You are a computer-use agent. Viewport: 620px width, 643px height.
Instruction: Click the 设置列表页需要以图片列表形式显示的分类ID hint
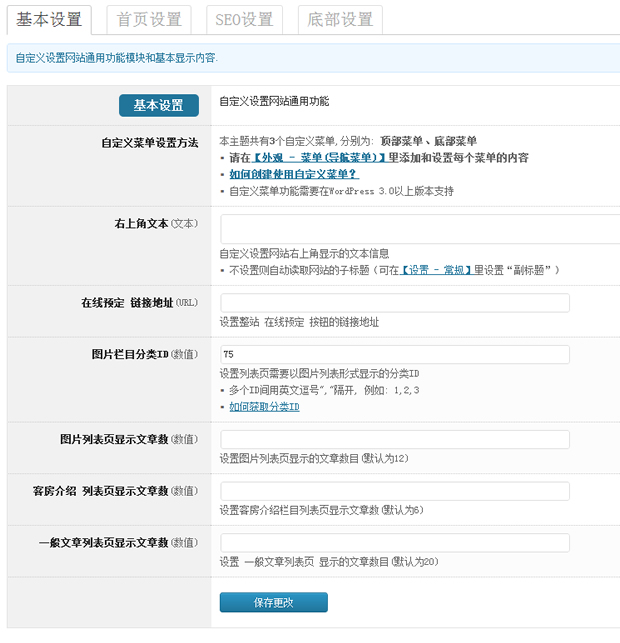click(x=319, y=374)
